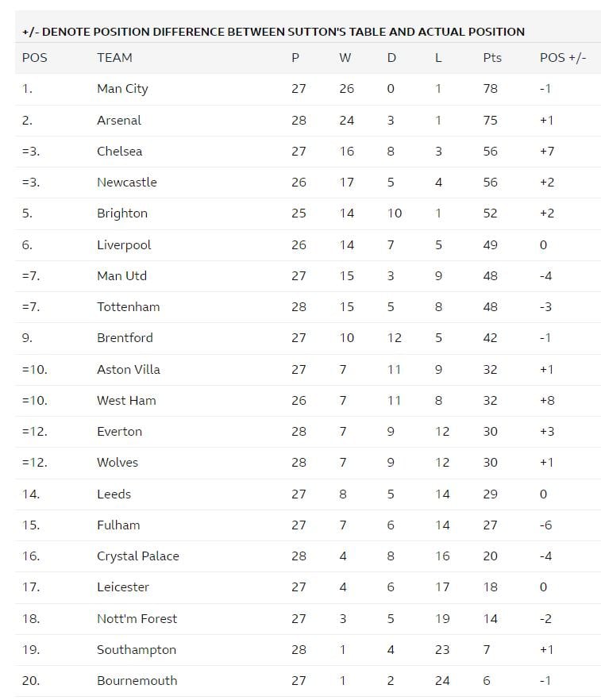Select Everton team name
601x700 pixels.
pyautogui.click(x=120, y=431)
